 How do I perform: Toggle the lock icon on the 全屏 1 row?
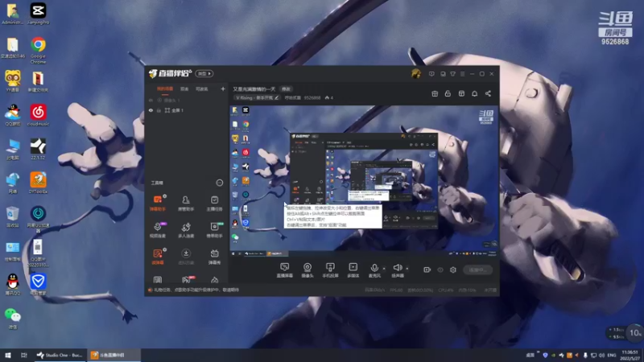point(159,110)
